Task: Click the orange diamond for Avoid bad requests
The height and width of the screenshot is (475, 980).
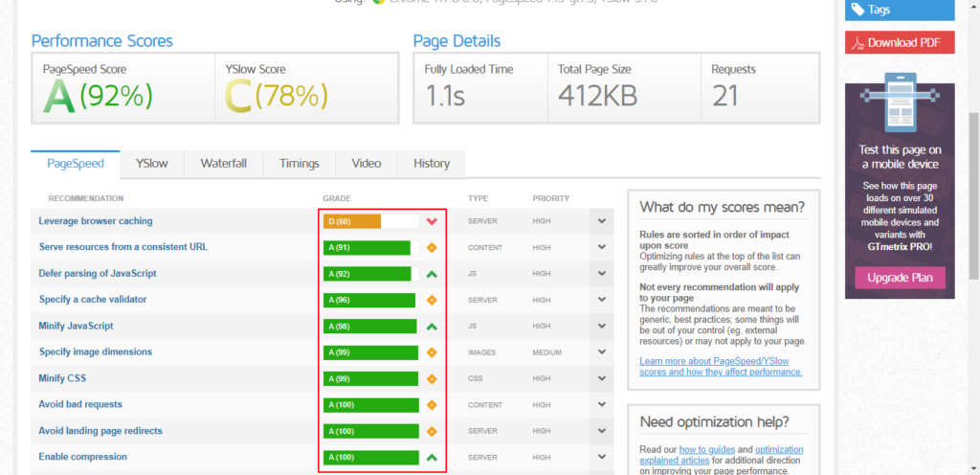Action: coord(432,405)
